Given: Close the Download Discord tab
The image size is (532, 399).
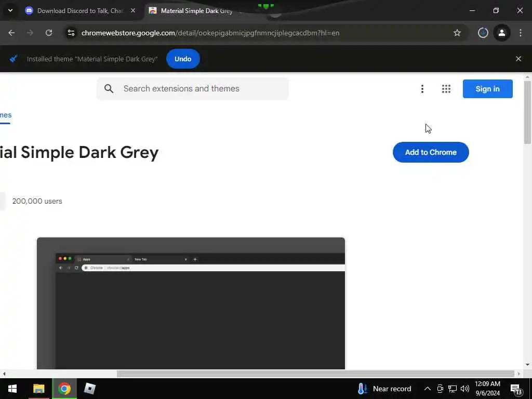Looking at the screenshot, I should 133,10.
